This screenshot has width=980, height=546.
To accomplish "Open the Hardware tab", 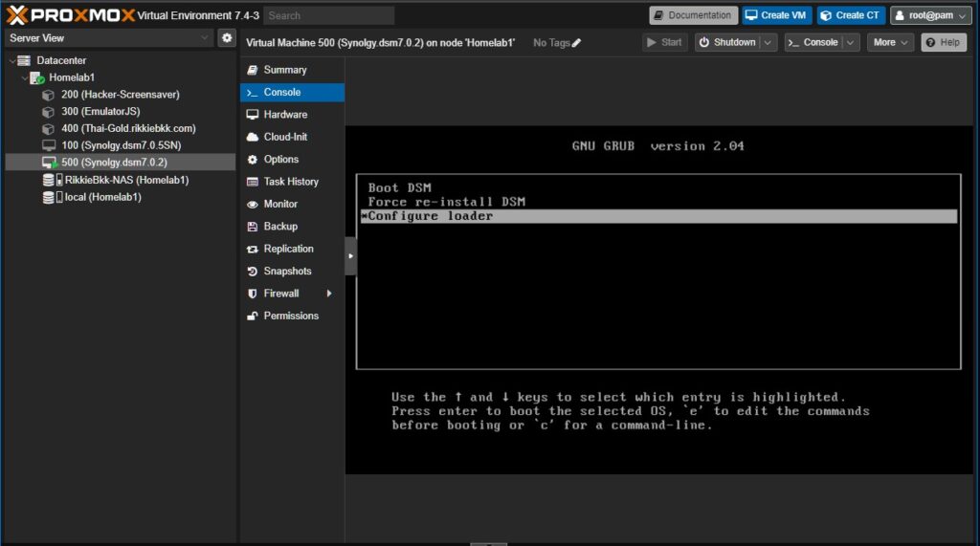I will [x=292, y=115].
